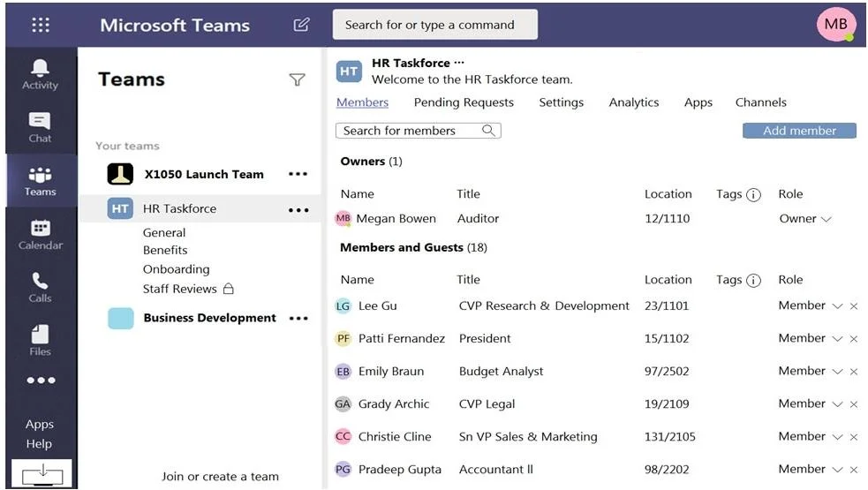868x490 pixels.
Task: Start a new chat with compose icon
Action: point(301,25)
